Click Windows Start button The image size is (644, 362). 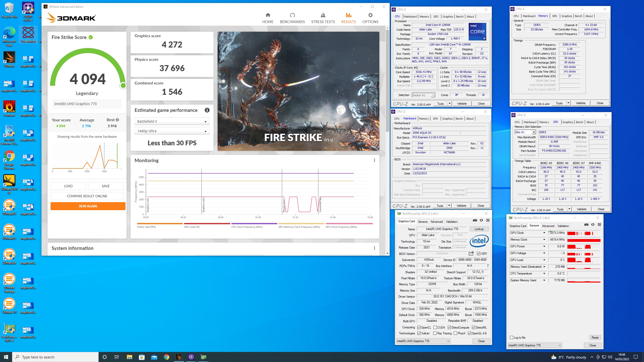click(6, 357)
